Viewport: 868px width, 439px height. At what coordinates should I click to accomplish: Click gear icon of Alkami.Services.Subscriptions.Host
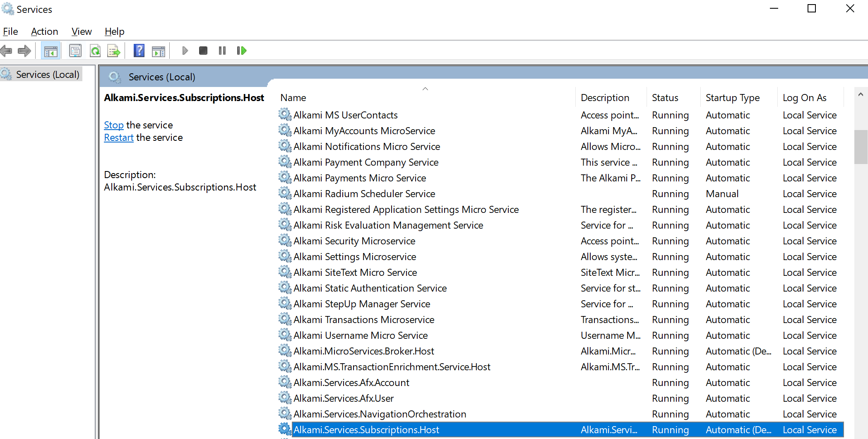(x=285, y=429)
